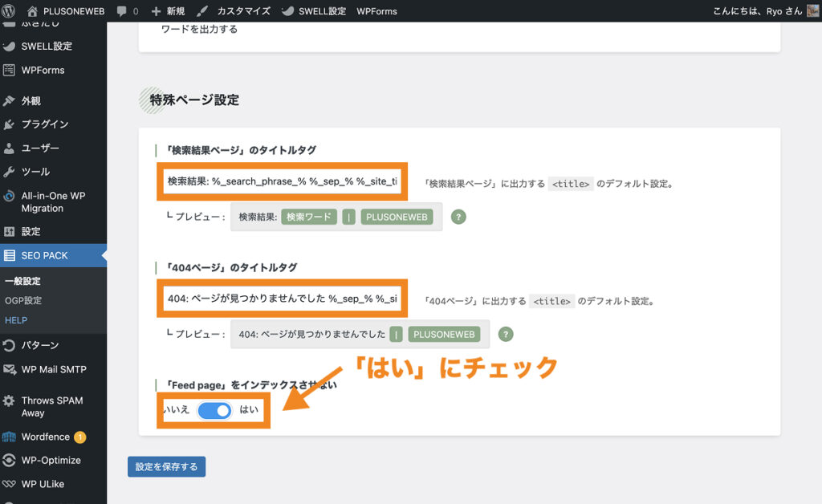Viewport: 822px width, 504px height.
Task: Open the Wordfence sidebar menu
Action: 44,437
